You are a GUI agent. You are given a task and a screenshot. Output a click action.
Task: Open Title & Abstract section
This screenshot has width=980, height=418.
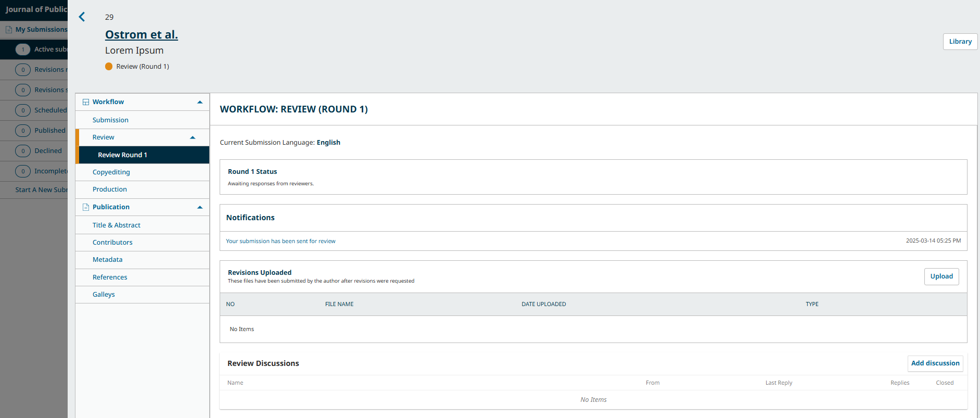tap(117, 225)
